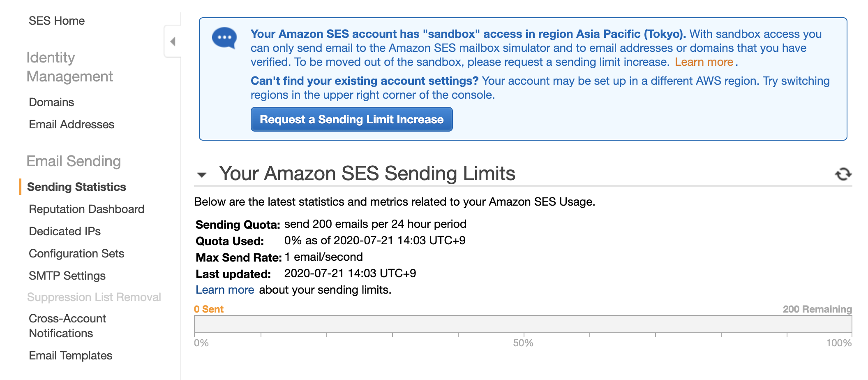Image resolution: width=868 pixels, height=380 pixels.
Task: Click Request a Sending Limit Increase button
Action: coord(351,120)
